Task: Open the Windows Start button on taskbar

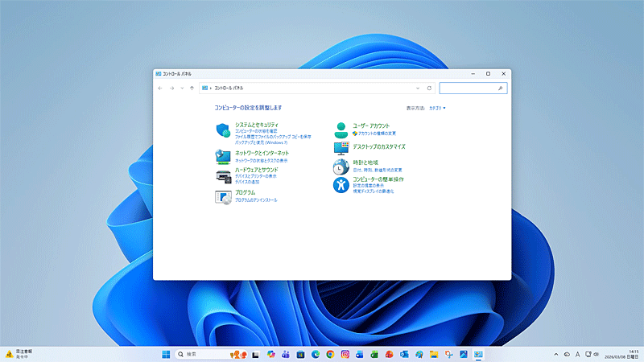Action: pos(166,354)
